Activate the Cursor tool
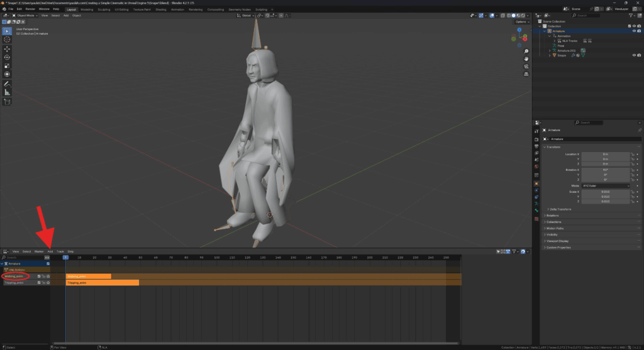The image size is (644, 350). (7, 39)
